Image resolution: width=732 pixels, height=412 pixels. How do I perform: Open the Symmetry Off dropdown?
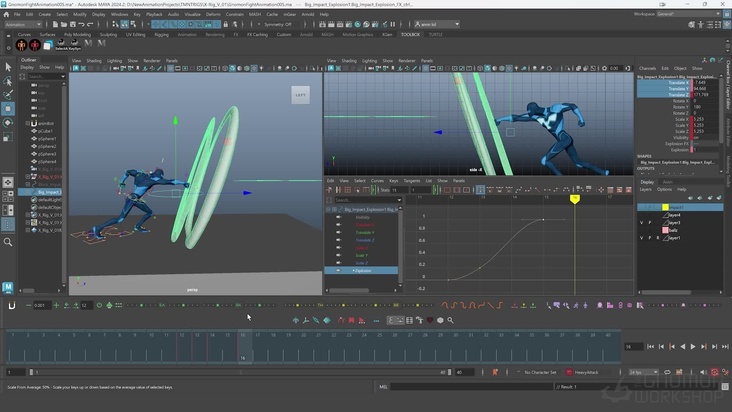pos(281,24)
